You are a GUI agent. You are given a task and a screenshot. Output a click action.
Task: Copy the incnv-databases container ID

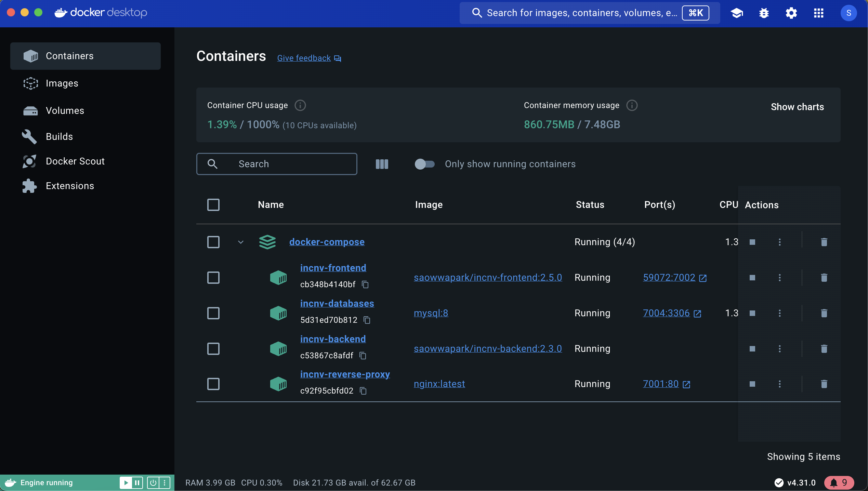pyautogui.click(x=367, y=320)
